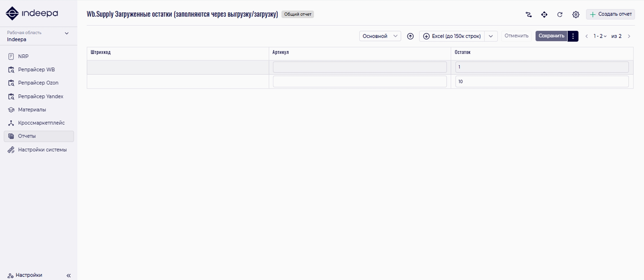This screenshot has width=644, height=280.
Task: Click the fullscreen move arrows icon
Action: point(544,15)
